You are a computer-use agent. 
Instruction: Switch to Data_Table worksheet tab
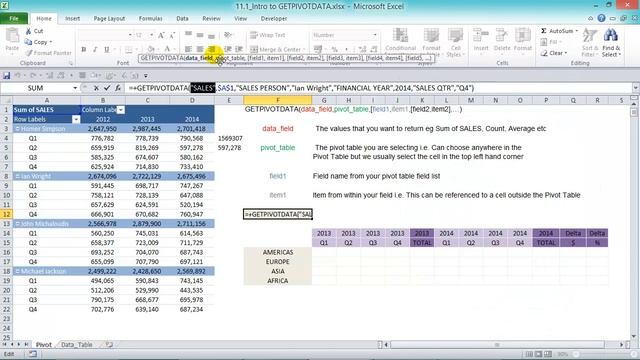(x=76, y=344)
